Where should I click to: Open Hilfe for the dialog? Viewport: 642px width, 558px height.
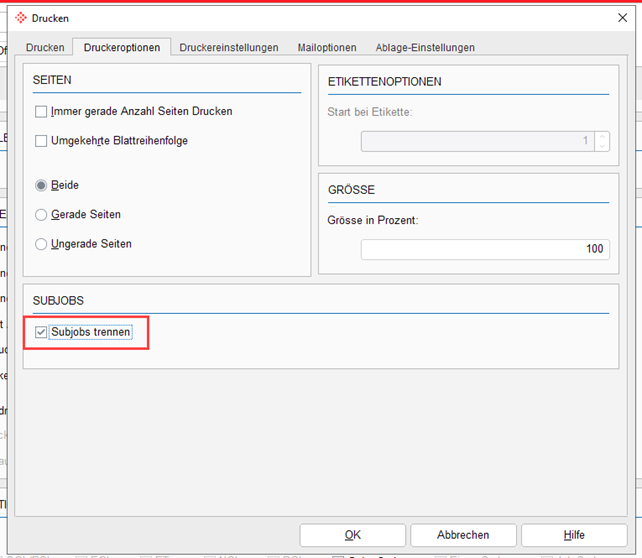pyautogui.click(x=574, y=535)
